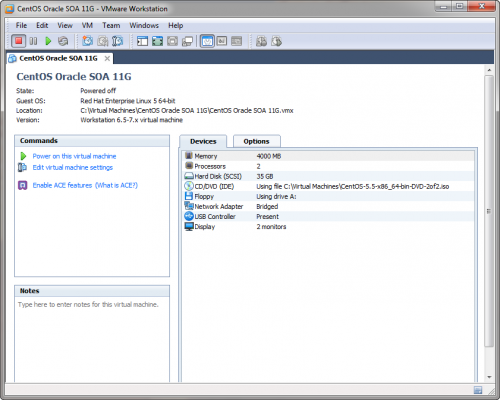Click the USB Controller device icon
The width and height of the screenshot is (500, 400).
pos(189,216)
